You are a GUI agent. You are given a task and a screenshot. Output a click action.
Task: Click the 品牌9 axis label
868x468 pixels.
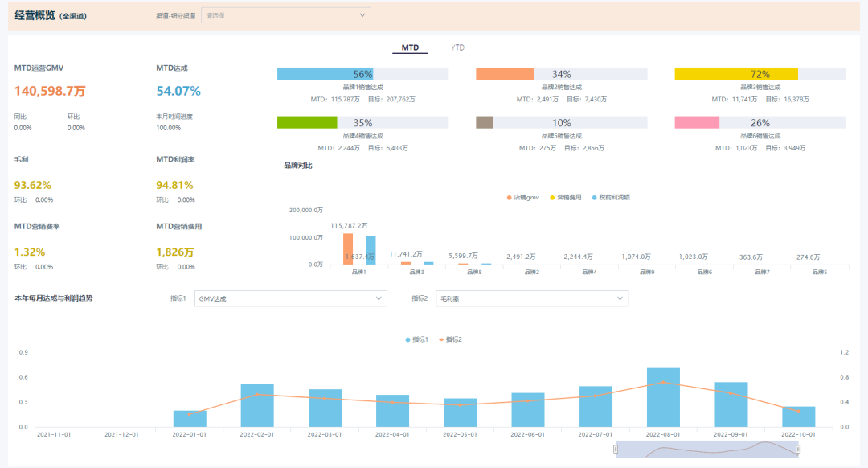click(647, 272)
